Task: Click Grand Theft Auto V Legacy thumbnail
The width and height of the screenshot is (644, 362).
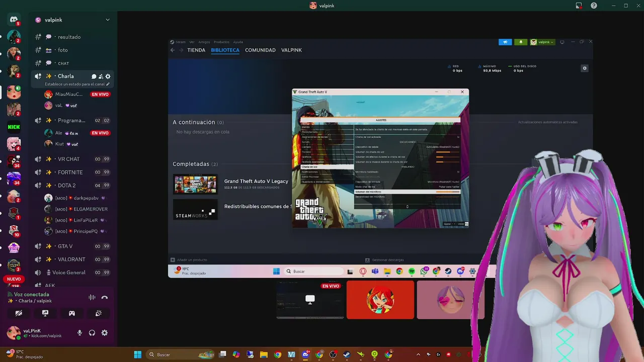Action: pyautogui.click(x=195, y=184)
